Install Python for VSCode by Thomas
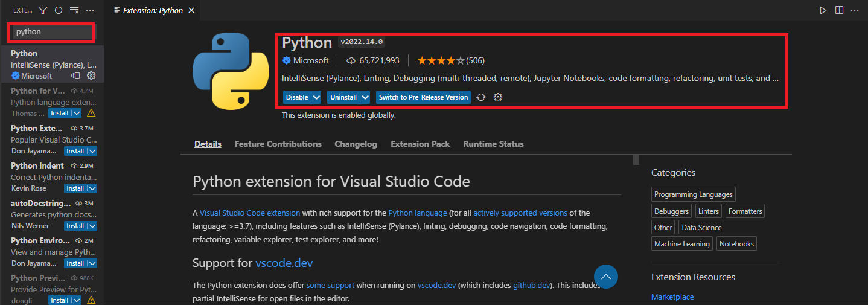This screenshot has height=305, width=868. pyautogui.click(x=59, y=113)
